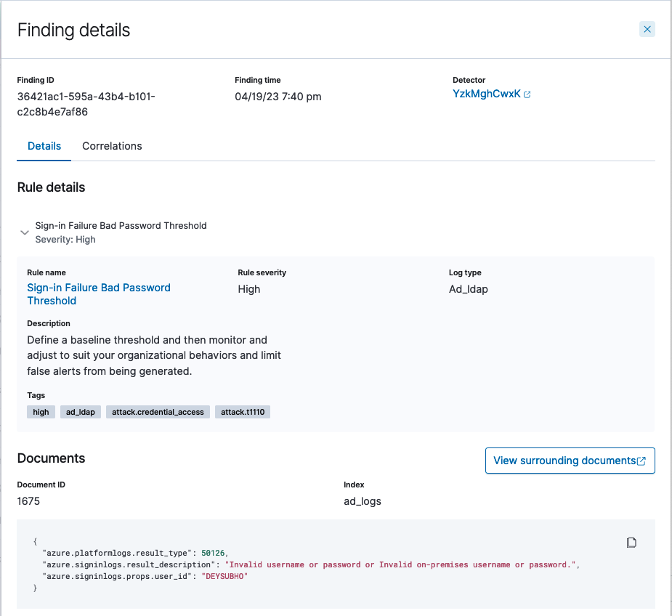Collapse the Sign-in Failure Bad Password Threshold rule
Viewport: 672px width, 616px height.
click(24, 232)
